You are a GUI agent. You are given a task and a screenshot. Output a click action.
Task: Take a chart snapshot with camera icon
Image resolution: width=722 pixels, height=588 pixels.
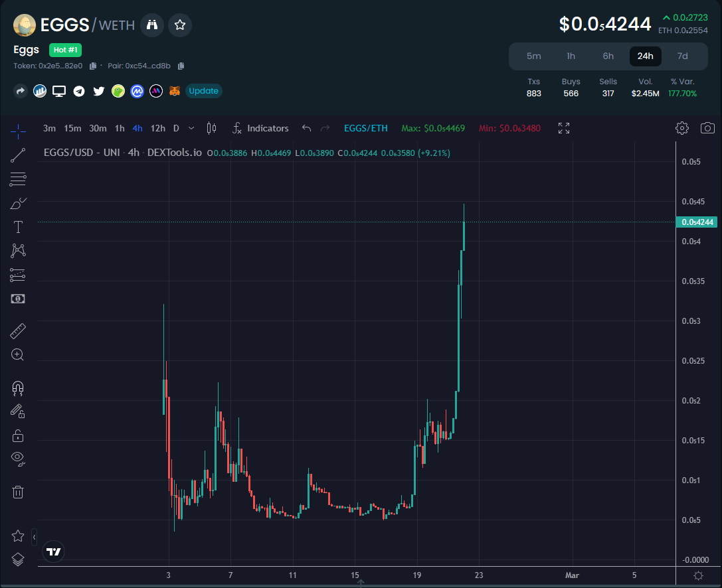coord(707,128)
